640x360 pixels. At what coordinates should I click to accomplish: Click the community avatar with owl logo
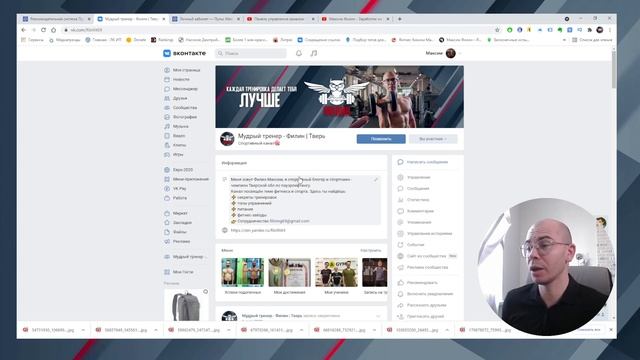(x=227, y=139)
